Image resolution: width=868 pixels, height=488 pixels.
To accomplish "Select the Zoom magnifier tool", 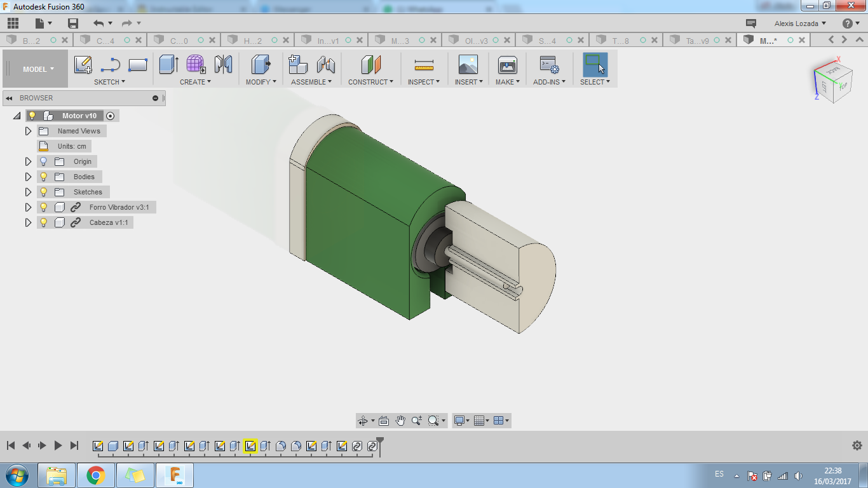I will coord(417,421).
